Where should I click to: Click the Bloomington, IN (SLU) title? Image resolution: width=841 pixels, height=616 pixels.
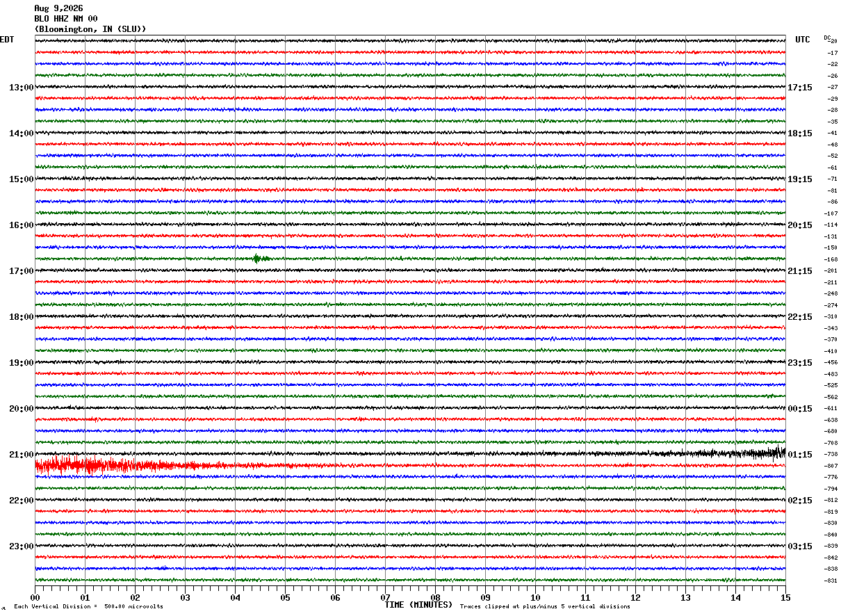click(x=90, y=29)
